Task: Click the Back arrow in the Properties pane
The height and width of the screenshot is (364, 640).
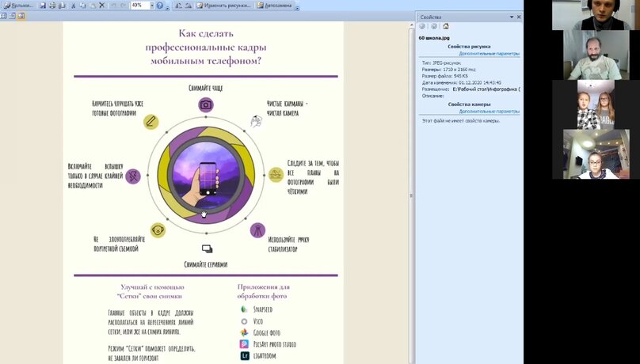Action: click(423, 26)
